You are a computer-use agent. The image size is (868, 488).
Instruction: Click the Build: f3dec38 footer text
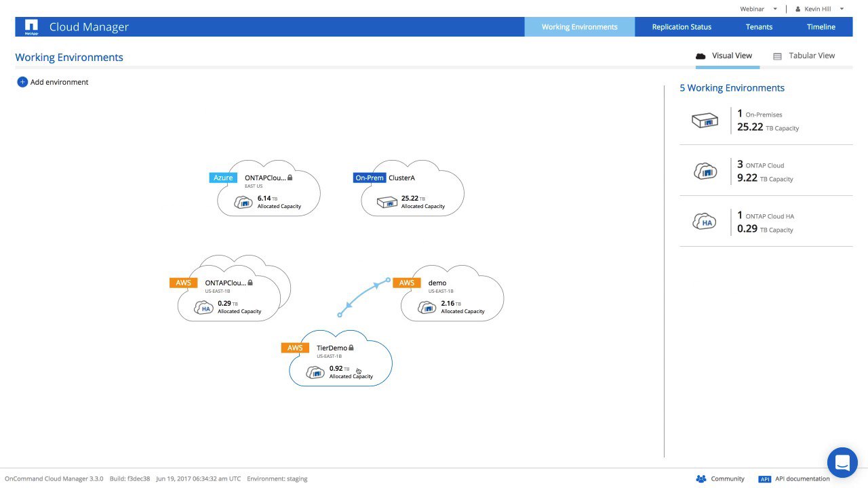click(x=128, y=479)
